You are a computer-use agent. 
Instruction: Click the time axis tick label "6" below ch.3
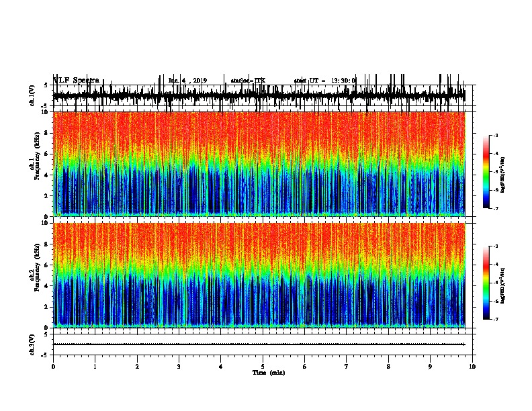[305, 367]
